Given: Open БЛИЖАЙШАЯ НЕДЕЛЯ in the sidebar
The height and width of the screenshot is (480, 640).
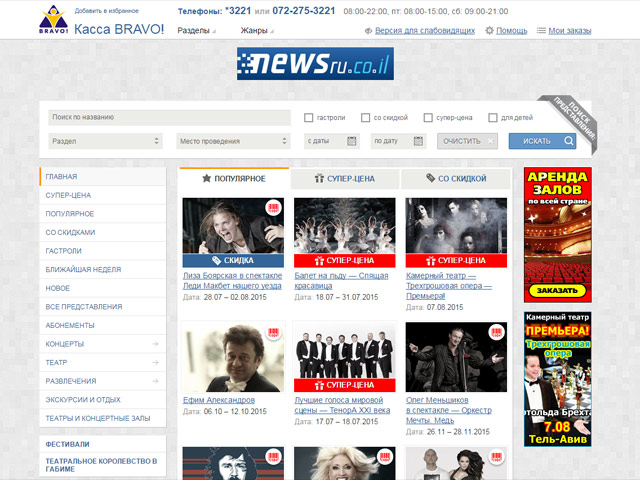Looking at the screenshot, I should [103, 269].
